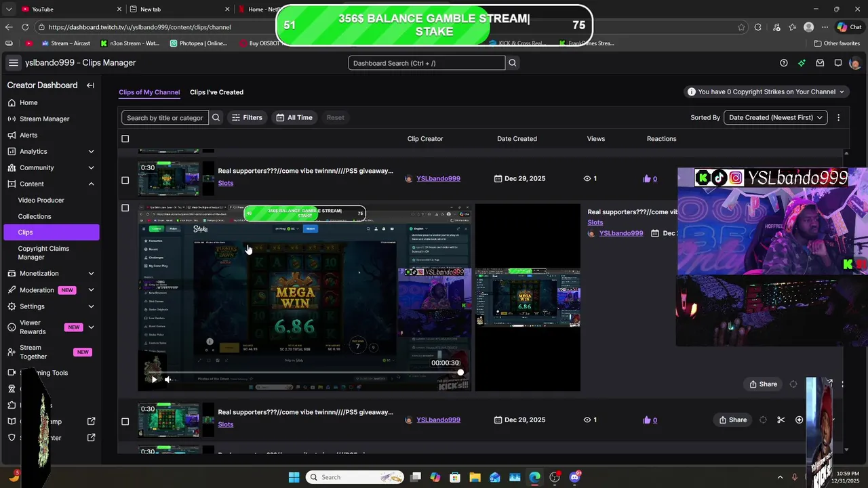
Task: Expand the Moderation sidebar section
Action: (91, 290)
